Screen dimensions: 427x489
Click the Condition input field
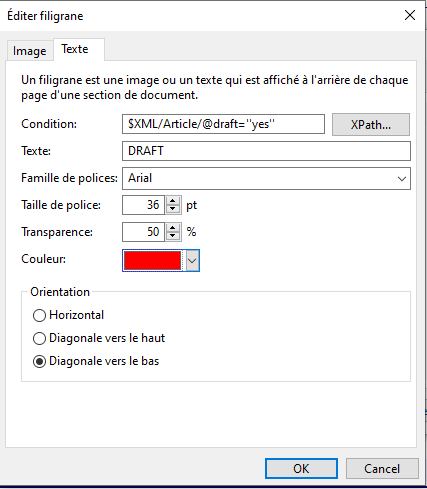click(x=223, y=124)
